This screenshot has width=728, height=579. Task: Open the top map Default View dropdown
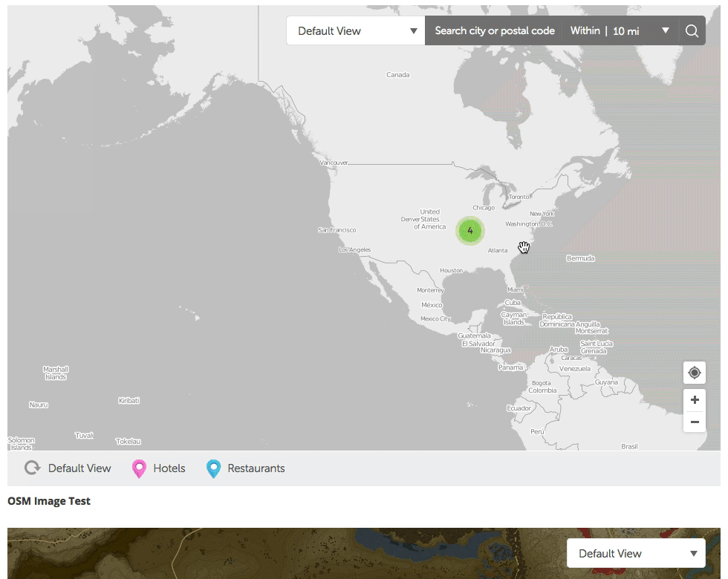356,31
